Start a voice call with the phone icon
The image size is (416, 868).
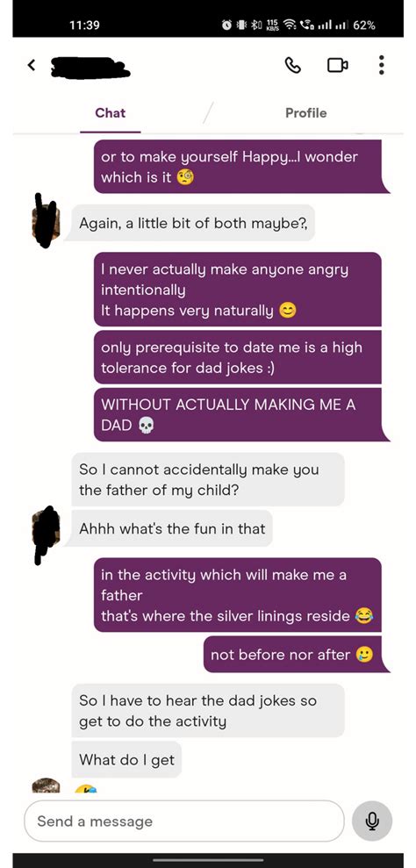click(x=293, y=65)
